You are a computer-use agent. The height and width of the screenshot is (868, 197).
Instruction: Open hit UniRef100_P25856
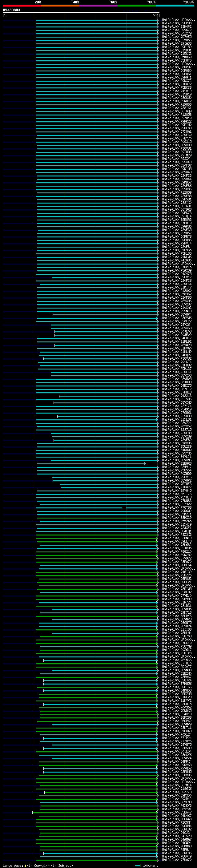pos(177,40)
